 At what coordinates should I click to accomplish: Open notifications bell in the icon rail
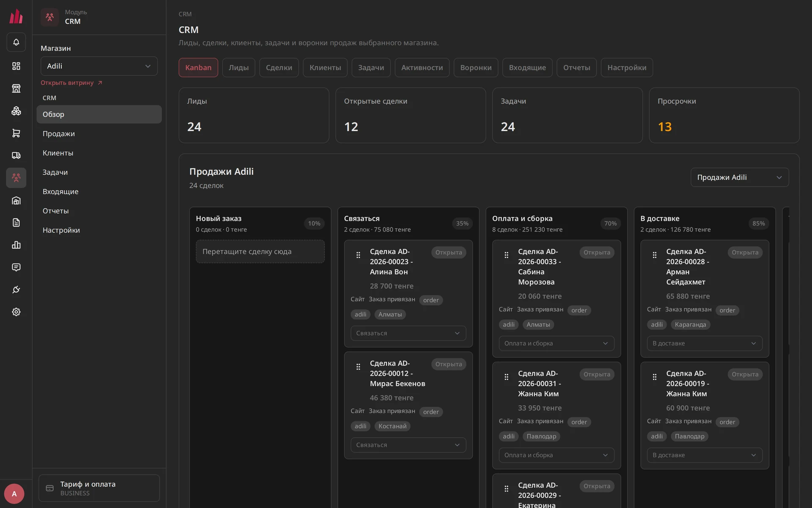point(16,42)
